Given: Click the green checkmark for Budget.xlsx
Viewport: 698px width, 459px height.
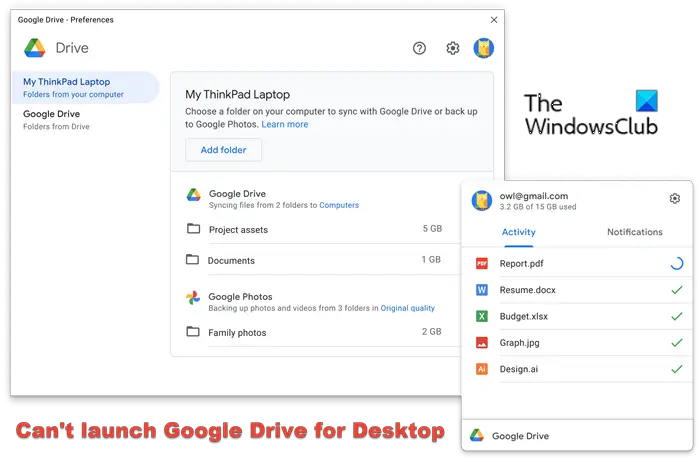Looking at the screenshot, I should click(x=677, y=316).
